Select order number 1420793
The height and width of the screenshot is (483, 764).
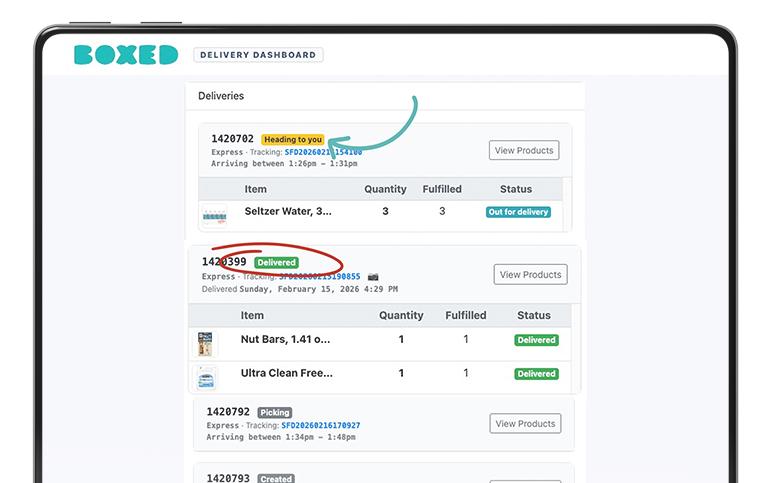click(x=228, y=478)
